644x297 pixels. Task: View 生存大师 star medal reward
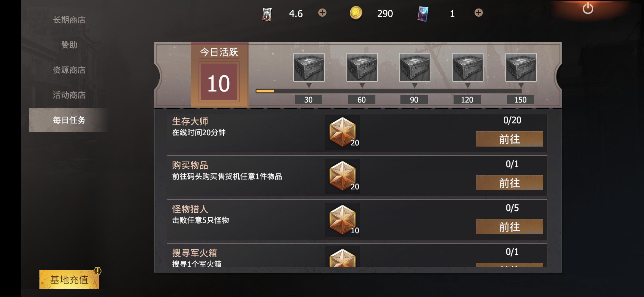[x=343, y=132]
